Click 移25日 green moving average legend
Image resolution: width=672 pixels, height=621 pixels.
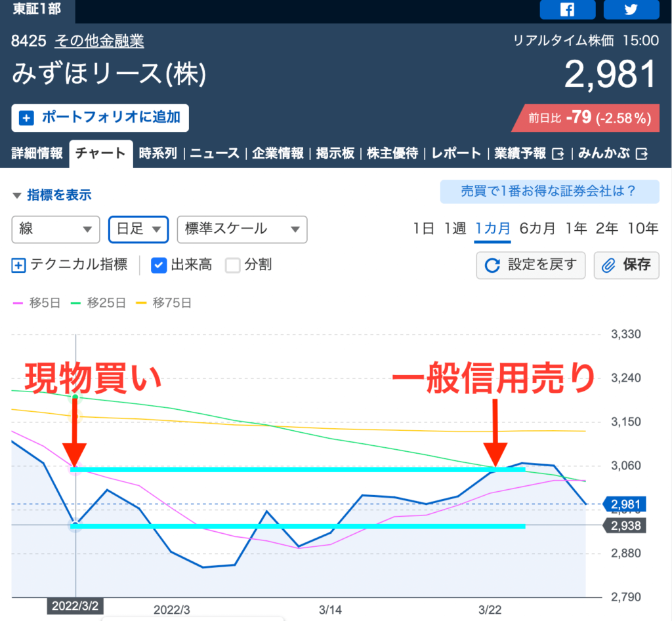[x=98, y=303]
